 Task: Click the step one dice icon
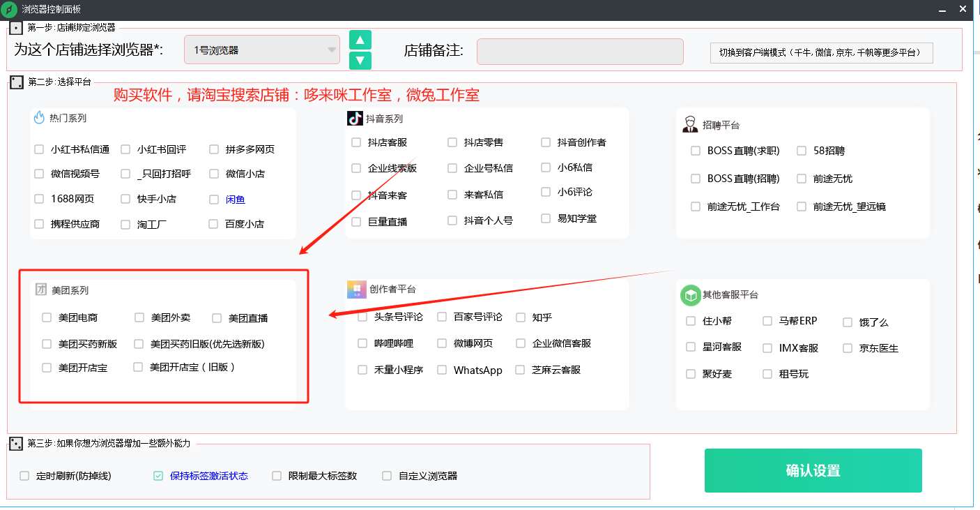tap(16, 28)
